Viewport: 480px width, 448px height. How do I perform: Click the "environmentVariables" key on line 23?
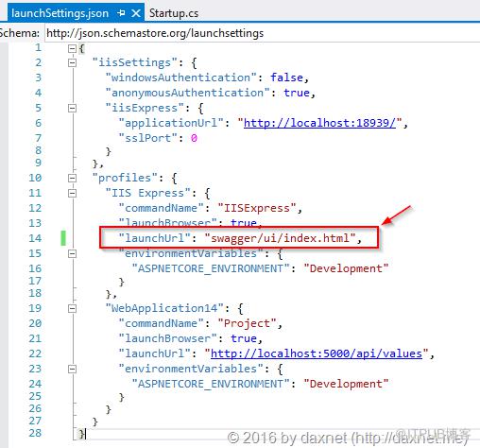(x=191, y=369)
